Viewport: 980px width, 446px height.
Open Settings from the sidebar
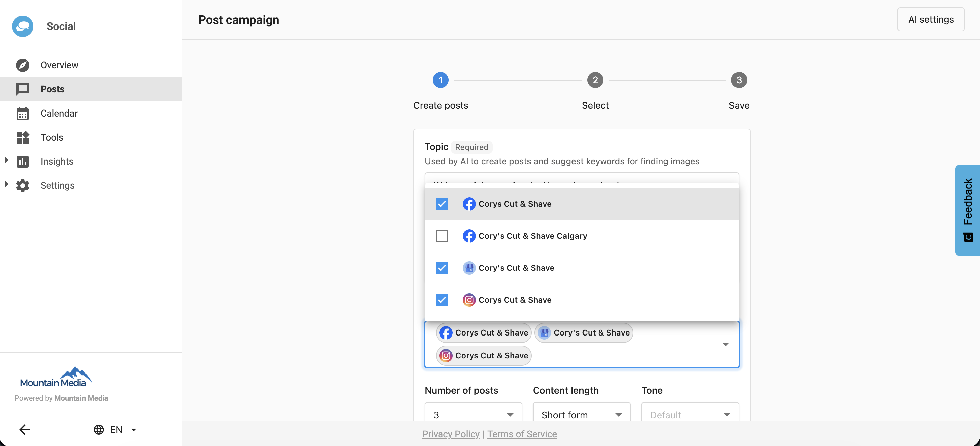[57, 185]
